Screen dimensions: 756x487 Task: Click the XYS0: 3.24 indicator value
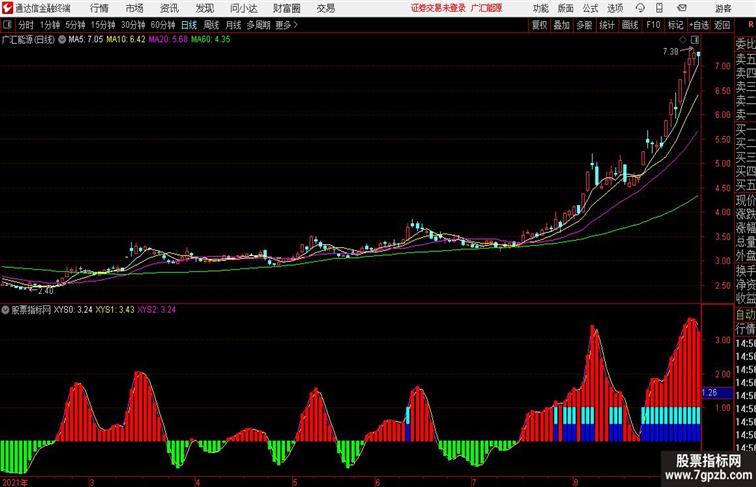click(x=73, y=310)
